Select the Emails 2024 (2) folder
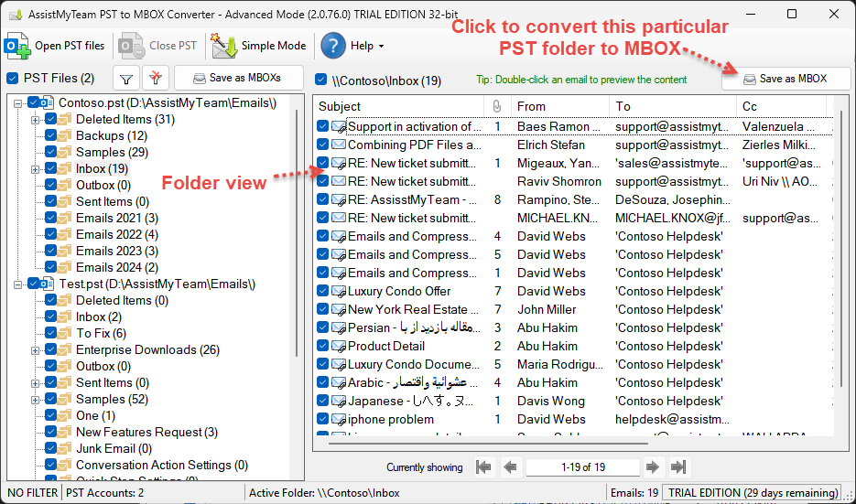856x504 pixels. click(117, 267)
